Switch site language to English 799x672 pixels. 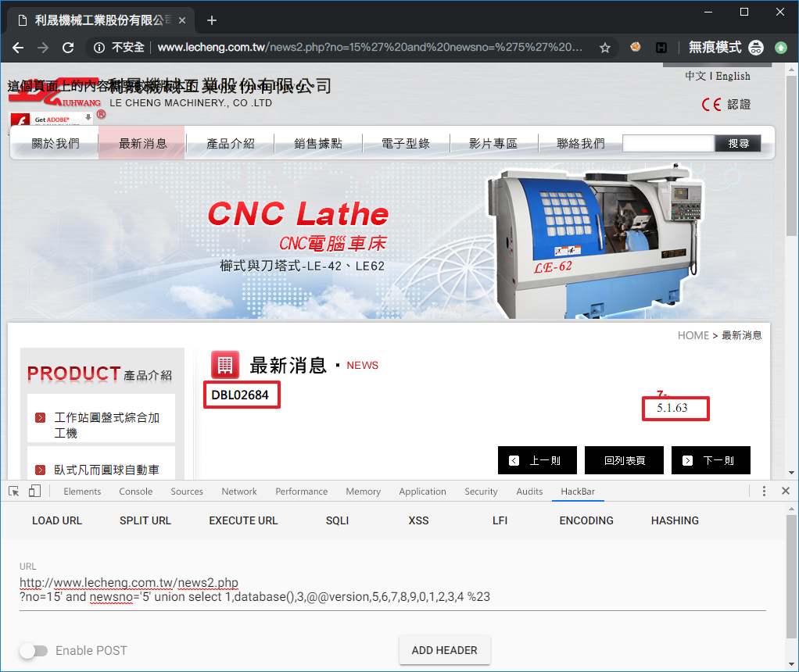pos(733,77)
